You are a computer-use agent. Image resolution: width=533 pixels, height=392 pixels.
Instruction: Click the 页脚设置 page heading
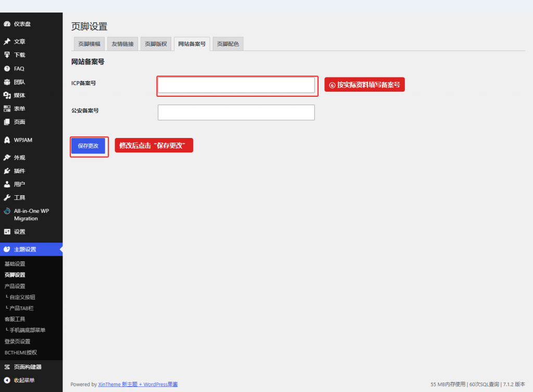(x=90, y=26)
